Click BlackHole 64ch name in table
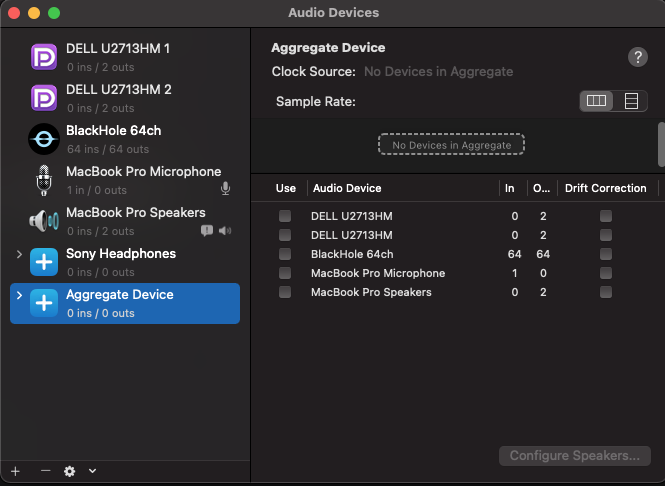 pos(352,254)
